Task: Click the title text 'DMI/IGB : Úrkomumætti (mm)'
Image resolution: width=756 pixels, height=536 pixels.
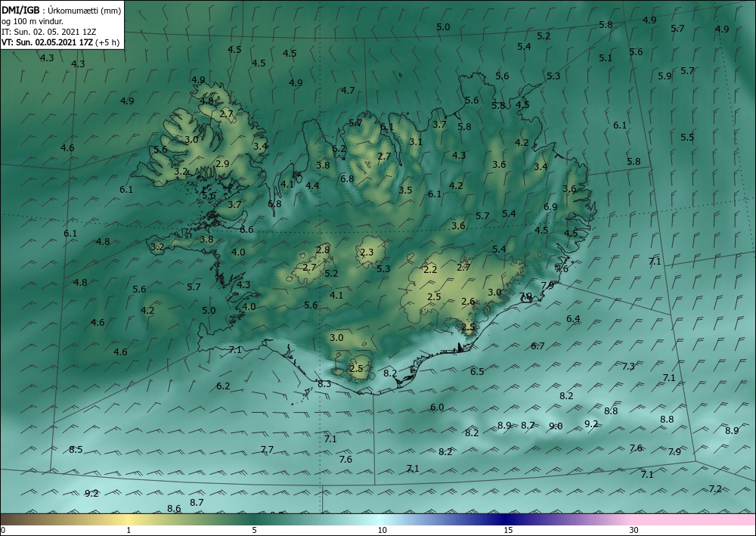Action: (x=62, y=10)
